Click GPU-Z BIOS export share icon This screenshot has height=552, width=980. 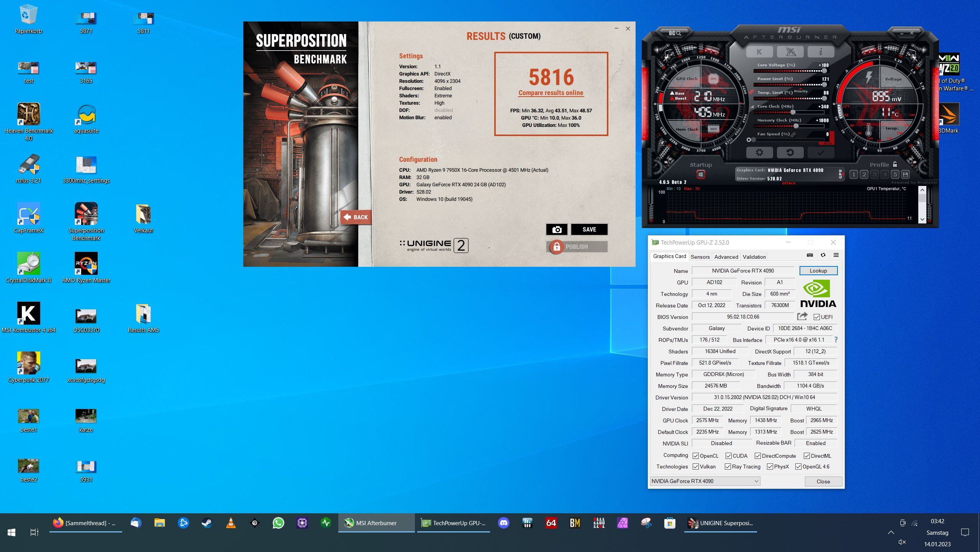(802, 316)
